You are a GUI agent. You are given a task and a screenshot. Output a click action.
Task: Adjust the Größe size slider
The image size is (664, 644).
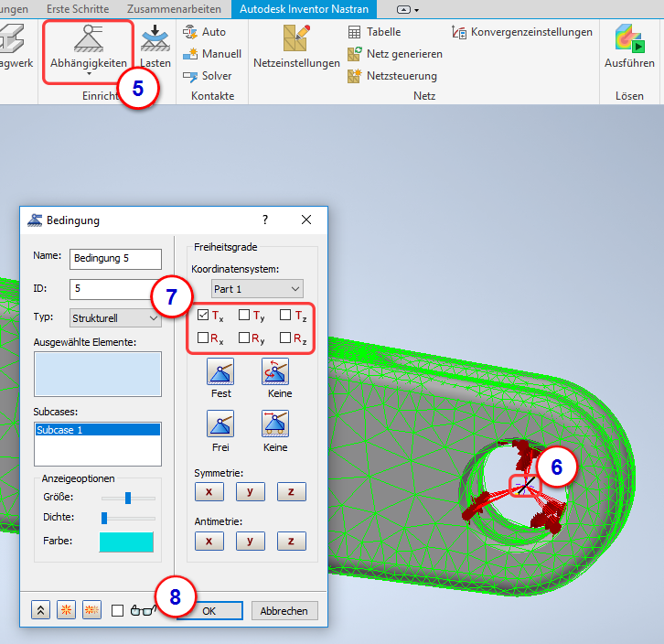pyautogui.click(x=128, y=498)
